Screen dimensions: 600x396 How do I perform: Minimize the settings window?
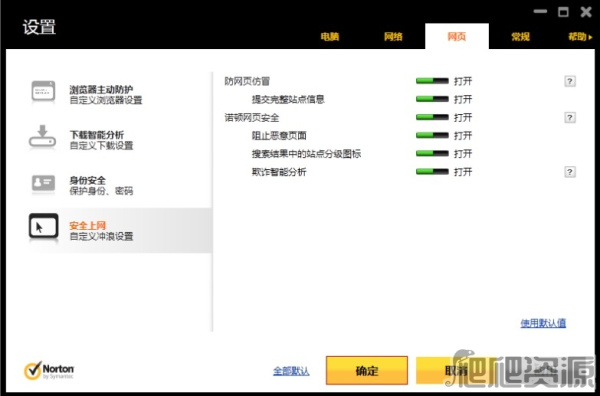[x=540, y=11]
